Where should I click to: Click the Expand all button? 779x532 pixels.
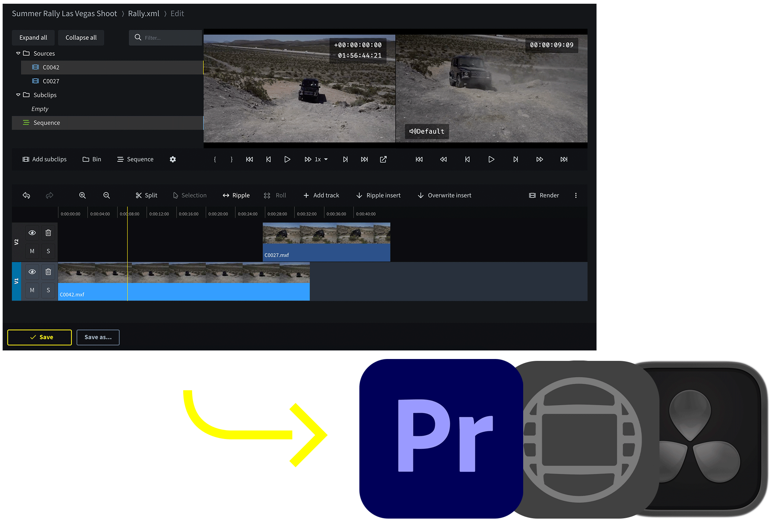pos(33,37)
